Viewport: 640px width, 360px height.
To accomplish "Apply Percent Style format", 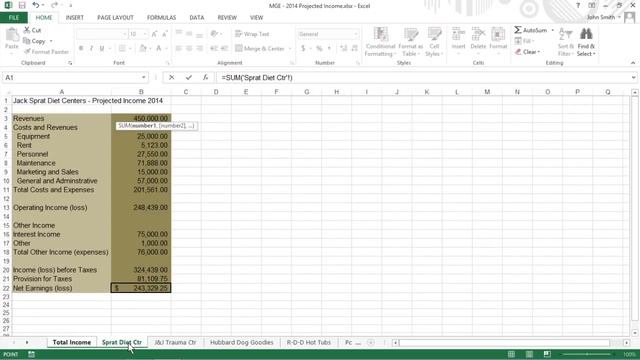I will [x=319, y=49].
